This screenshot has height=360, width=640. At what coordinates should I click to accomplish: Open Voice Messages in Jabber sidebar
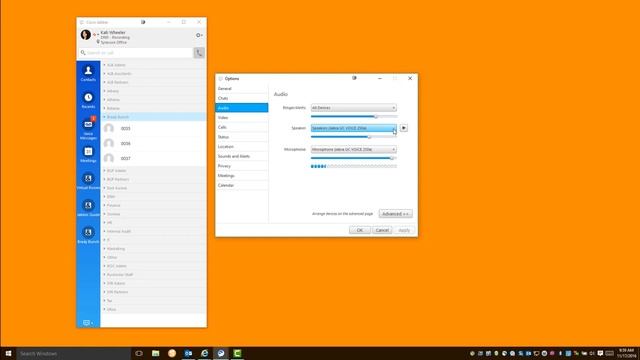tap(88, 128)
